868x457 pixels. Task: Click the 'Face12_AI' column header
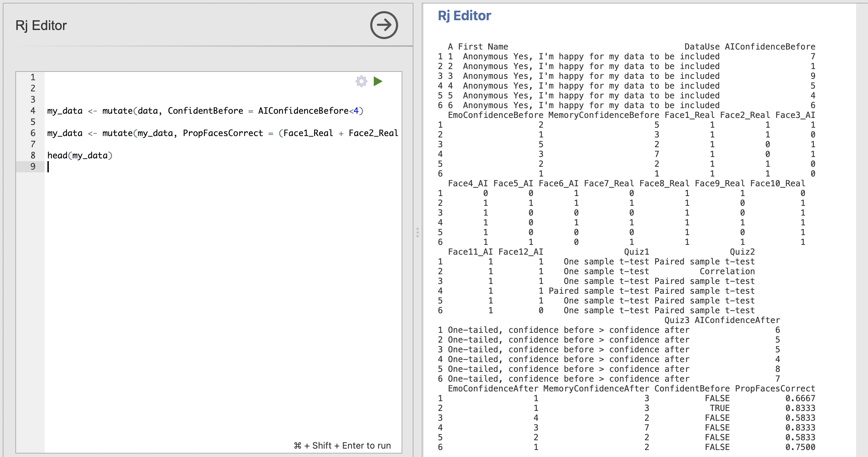[x=521, y=252]
